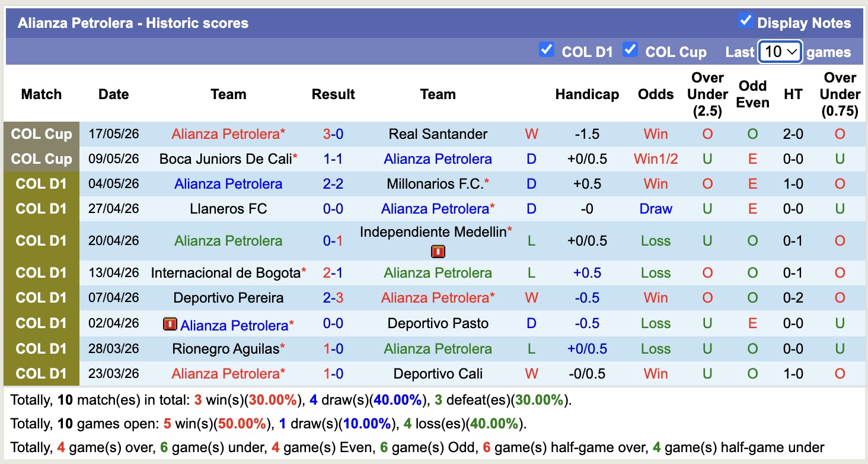Click red card icon beside Alianza Petrolera 02/04/26
This screenshot has height=464, width=868.
(x=170, y=325)
